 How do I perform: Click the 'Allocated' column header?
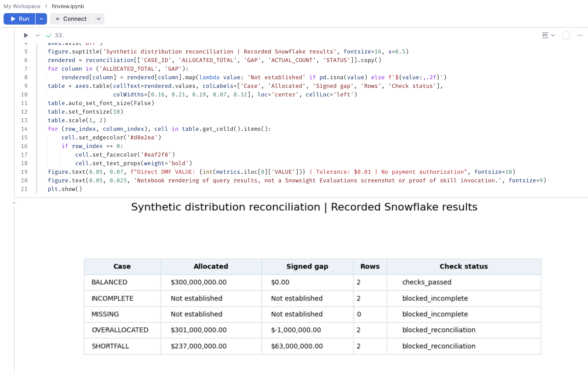click(211, 266)
